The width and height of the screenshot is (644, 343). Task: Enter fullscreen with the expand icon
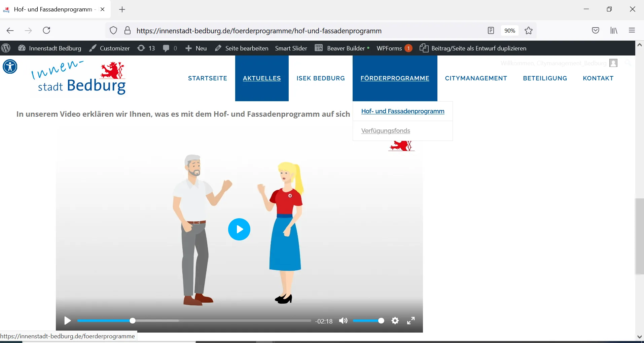[x=411, y=321]
